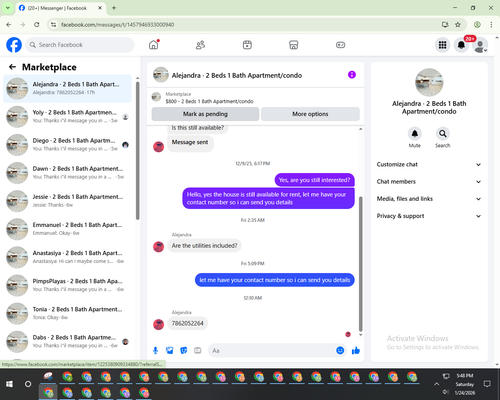Screen dimensions: 500x400
Task: Open the Chrome three-dot menu
Action: [491, 24]
